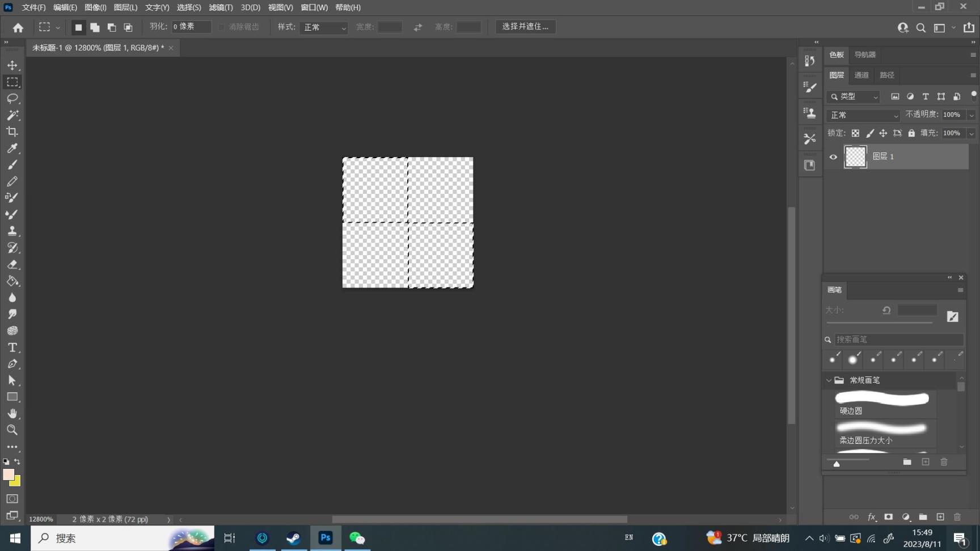Click the foreground color swatch
Viewport: 980px width, 551px height.
[8, 474]
